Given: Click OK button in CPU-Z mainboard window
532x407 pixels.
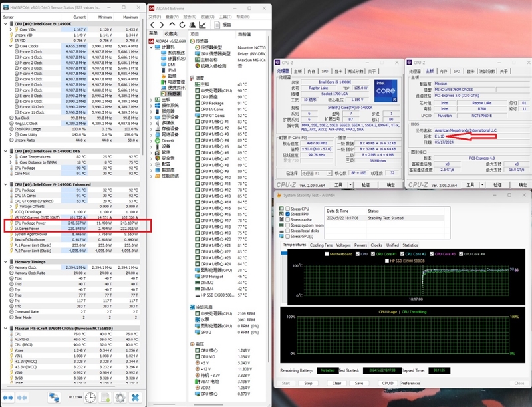Looking at the screenshot, I should (x=523, y=184).
